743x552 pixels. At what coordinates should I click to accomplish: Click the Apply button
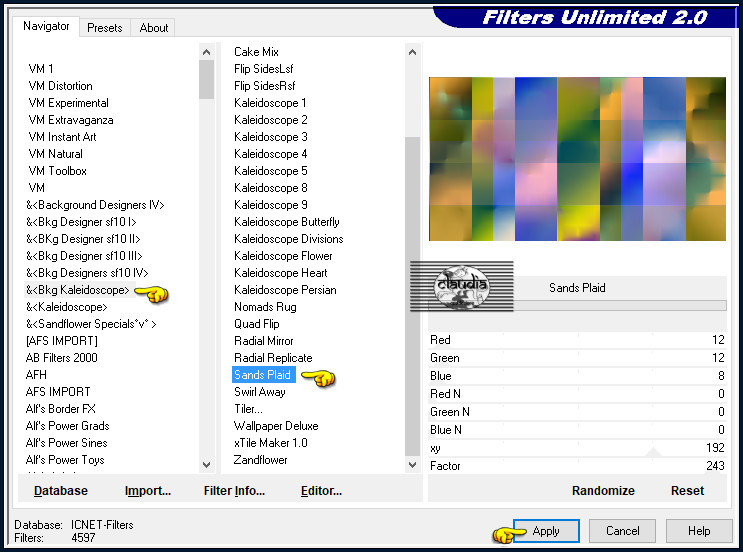coord(546,531)
